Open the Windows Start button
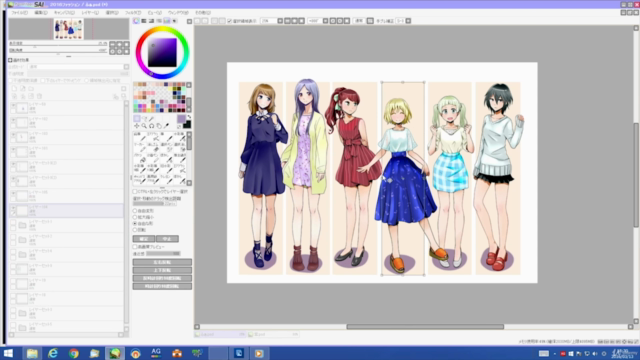This screenshot has height=360, width=640. pos(8,353)
